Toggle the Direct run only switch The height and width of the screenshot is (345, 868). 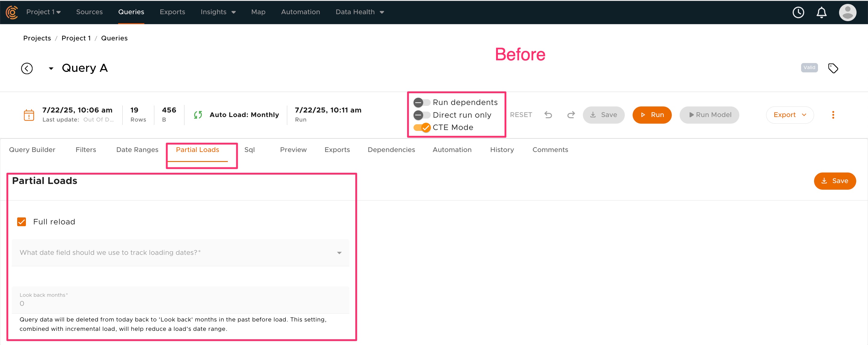(422, 115)
